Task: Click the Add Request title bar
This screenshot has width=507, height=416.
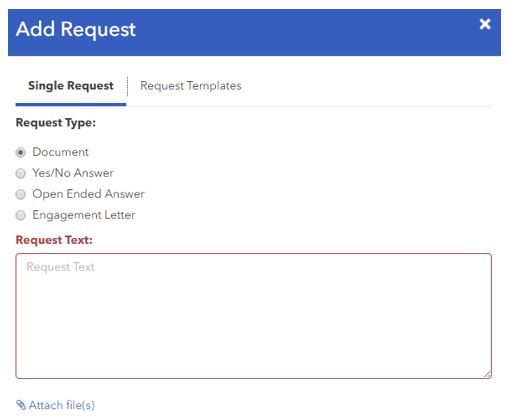Action: pyautogui.click(x=254, y=32)
